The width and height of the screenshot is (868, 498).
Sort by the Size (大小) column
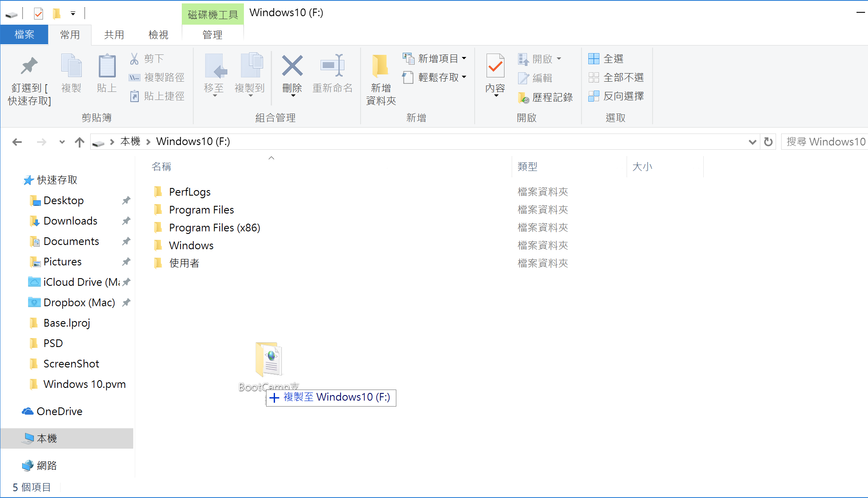(642, 167)
